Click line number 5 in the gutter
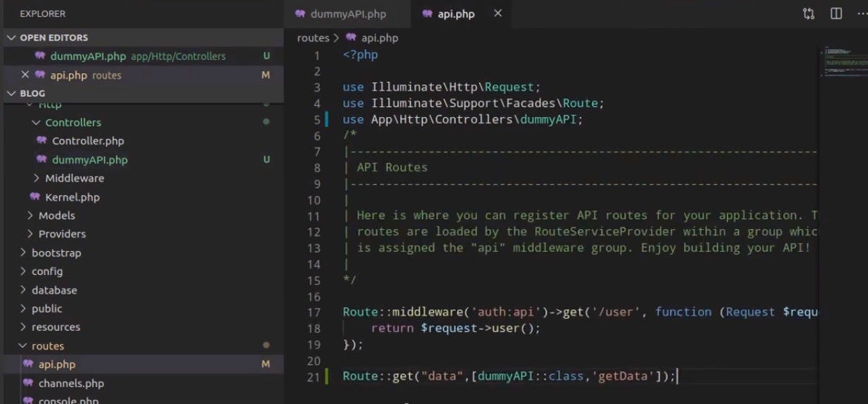 317,120
